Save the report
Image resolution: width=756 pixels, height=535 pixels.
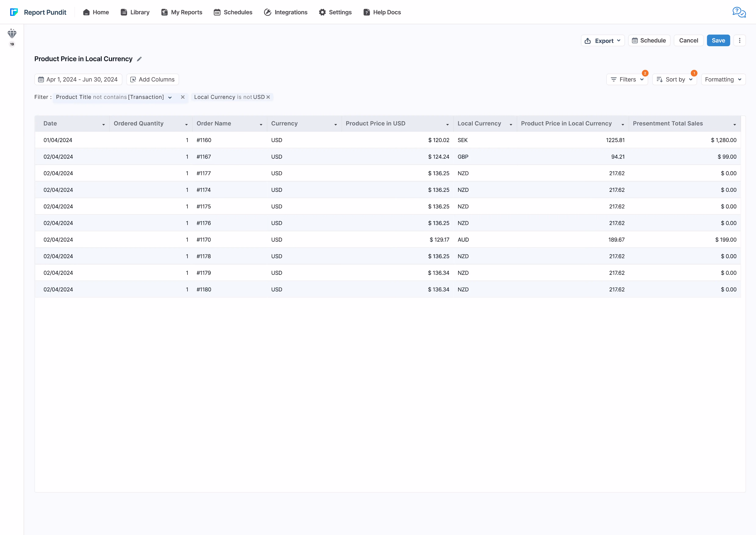(x=718, y=41)
